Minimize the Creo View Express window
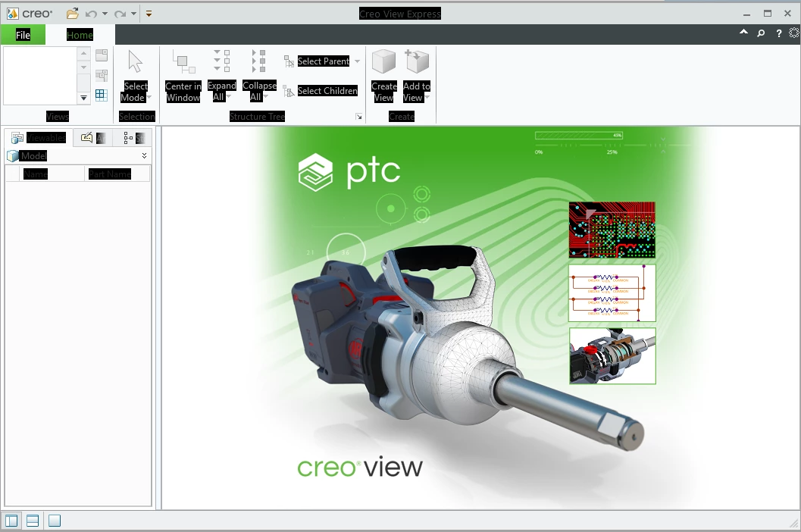 tap(747, 14)
